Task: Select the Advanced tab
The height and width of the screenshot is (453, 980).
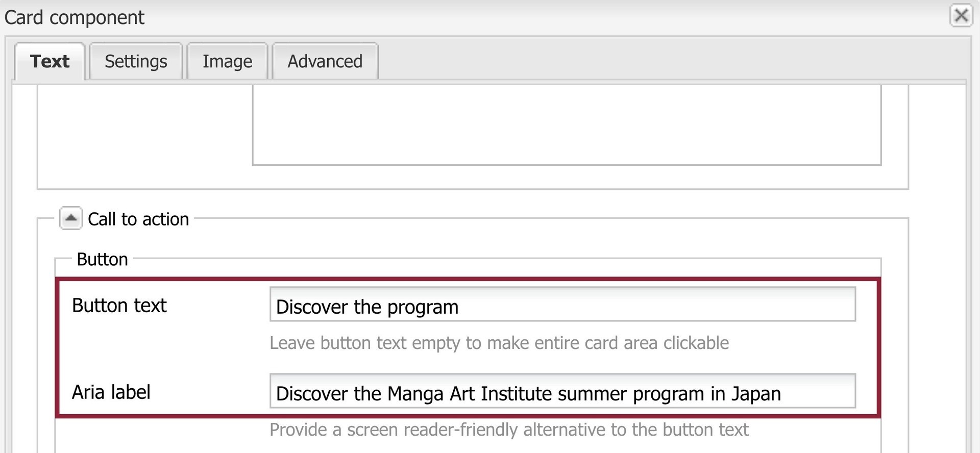Action: point(325,61)
